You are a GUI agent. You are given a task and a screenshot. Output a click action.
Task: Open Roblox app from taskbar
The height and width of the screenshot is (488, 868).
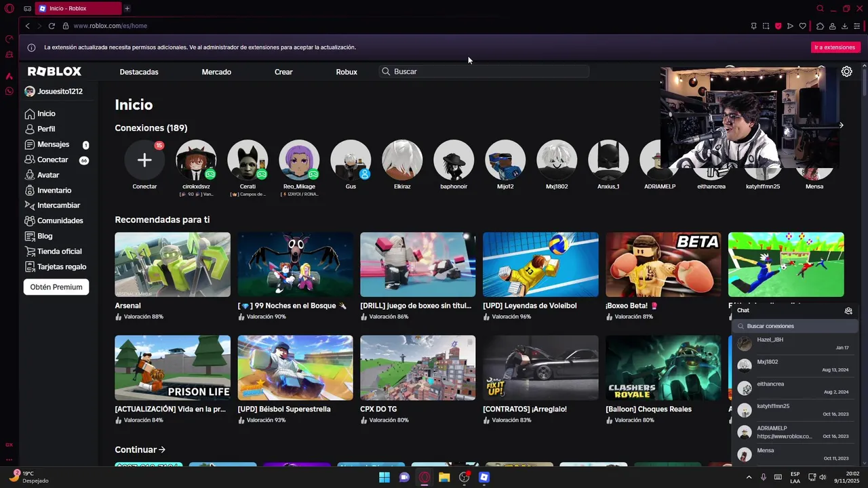pyautogui.click(x=484, y=477)
